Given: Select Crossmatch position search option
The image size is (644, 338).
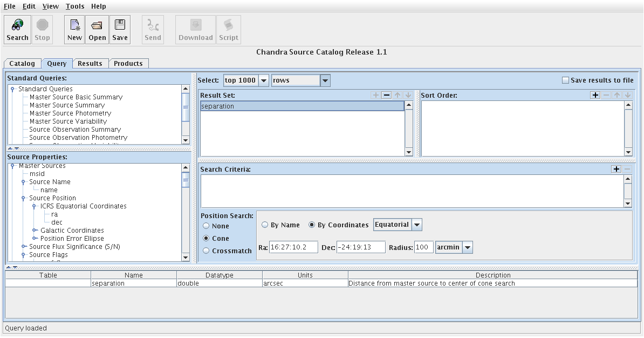Looking at the screenshot, I should coord(206,251).
